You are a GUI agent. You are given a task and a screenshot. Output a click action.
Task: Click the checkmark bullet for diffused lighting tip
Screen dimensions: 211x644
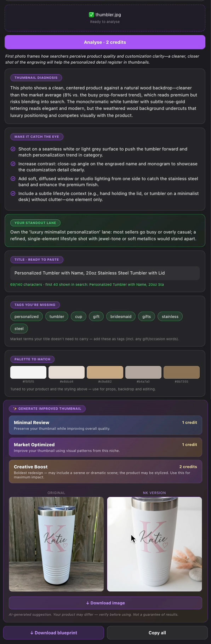coord(13,179)
